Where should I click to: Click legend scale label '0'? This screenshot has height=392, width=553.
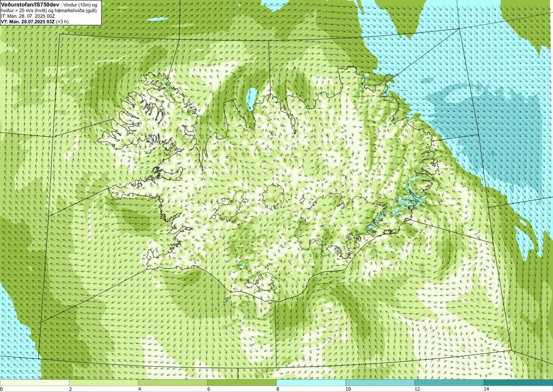pyautogui.click(x=1, y=389)
